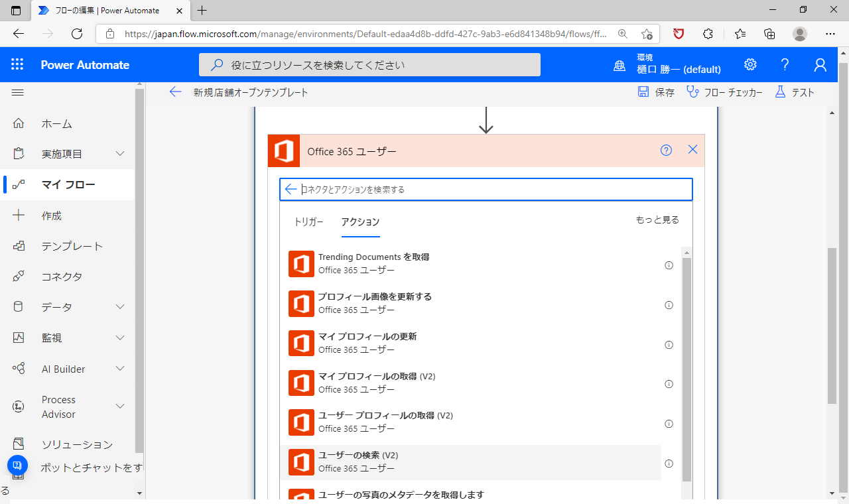
Task: Click the red shield extension icon
Action: pyautogui.click(x=679, y=34)
